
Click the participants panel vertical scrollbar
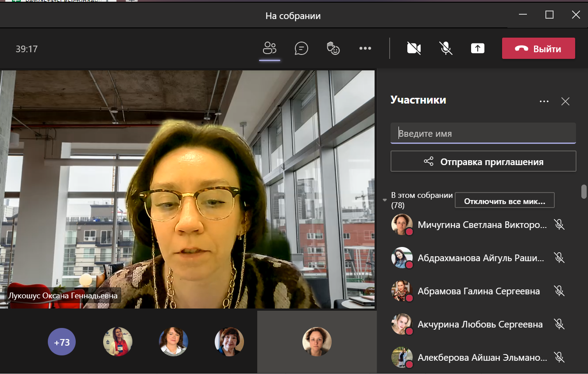(x=584, y=192)
